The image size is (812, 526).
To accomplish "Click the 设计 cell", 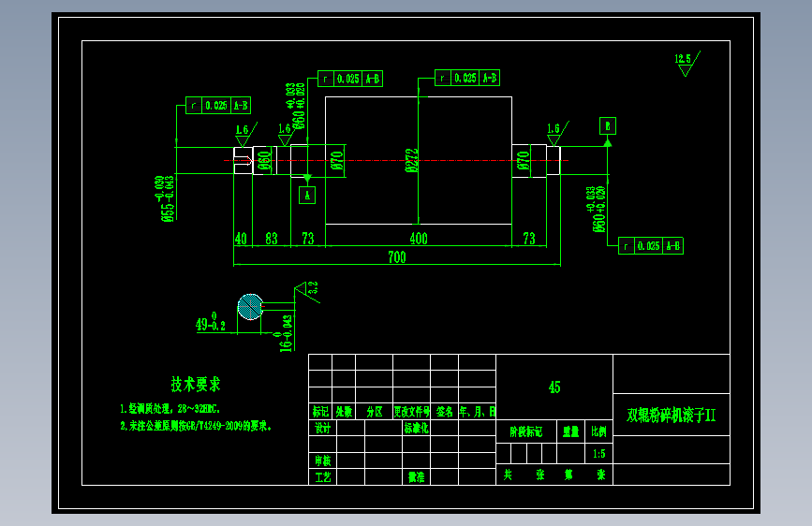I will coord(322,428).
